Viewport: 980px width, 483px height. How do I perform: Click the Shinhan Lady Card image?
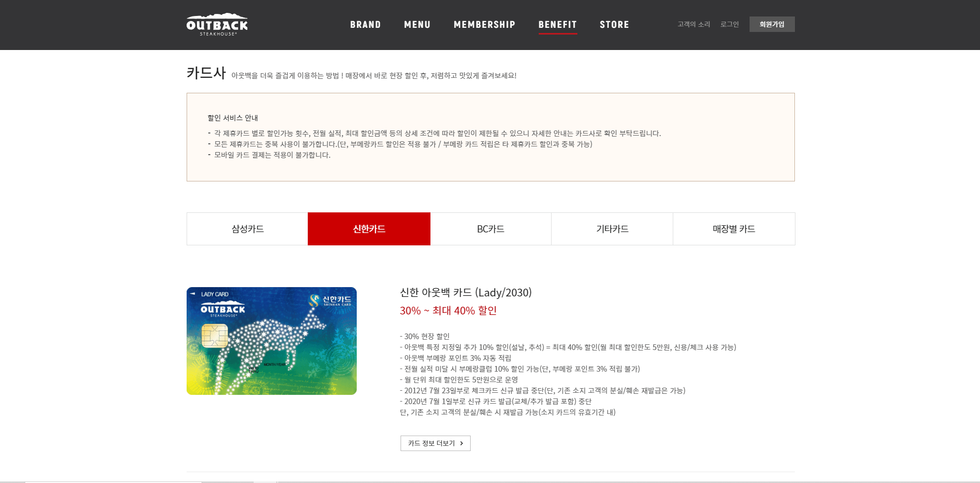[x=272, y=341]
